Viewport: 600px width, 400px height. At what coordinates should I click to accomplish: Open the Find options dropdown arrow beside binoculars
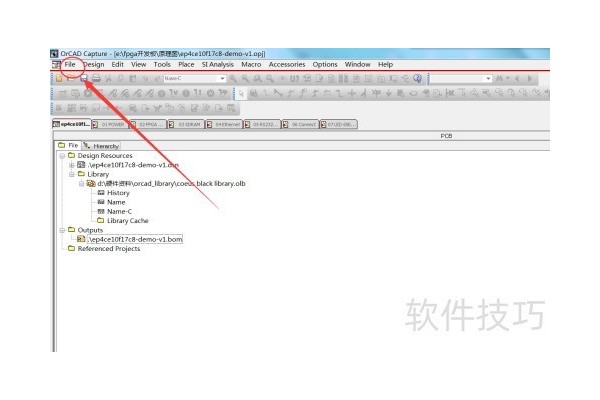tap(508, 78)
